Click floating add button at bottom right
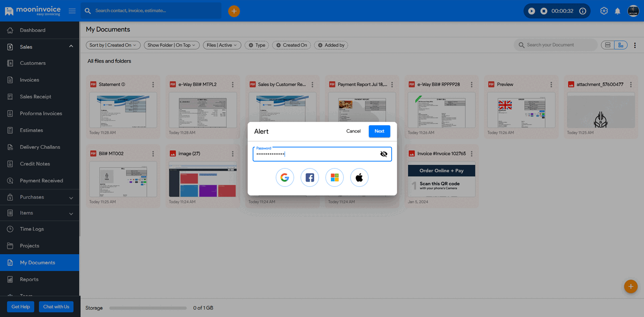This screenshot has width=644, height=317. 631,286
